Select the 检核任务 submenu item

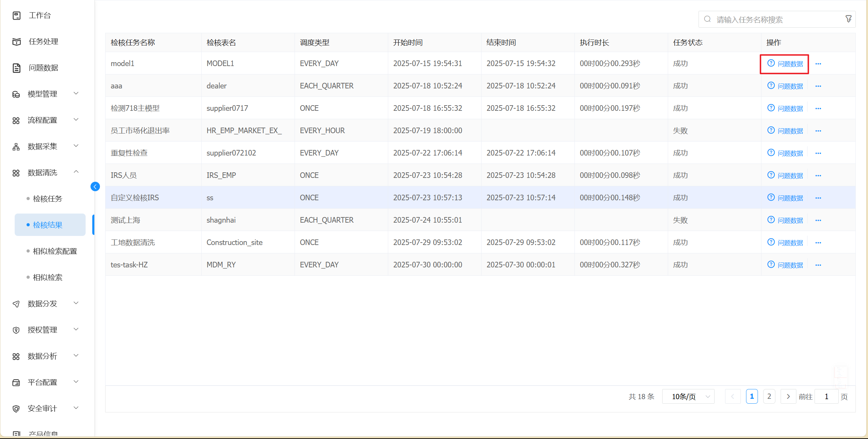click(x=48, y=199)
